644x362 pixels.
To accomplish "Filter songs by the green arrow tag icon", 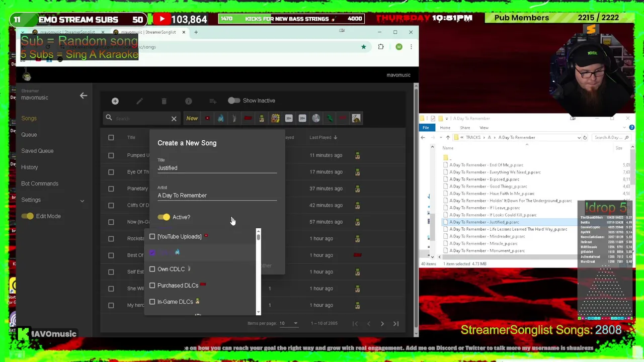I will click(330, 118).
